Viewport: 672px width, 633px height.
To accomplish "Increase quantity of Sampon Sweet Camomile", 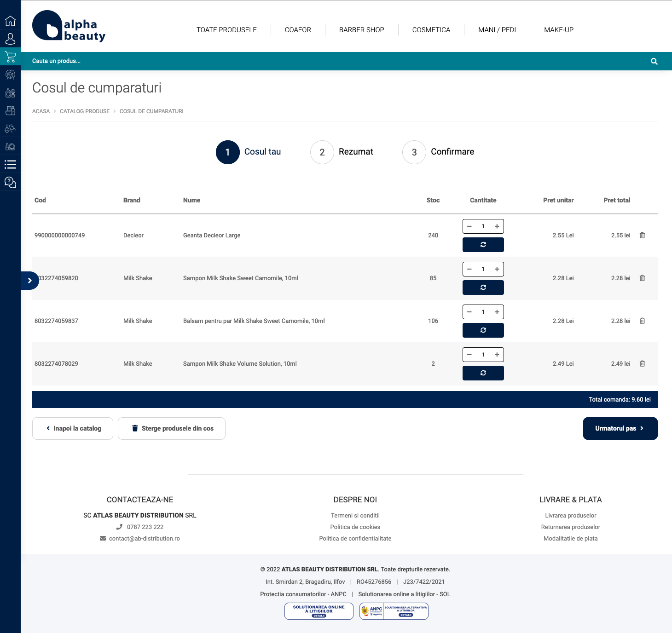I will [497, 269].
